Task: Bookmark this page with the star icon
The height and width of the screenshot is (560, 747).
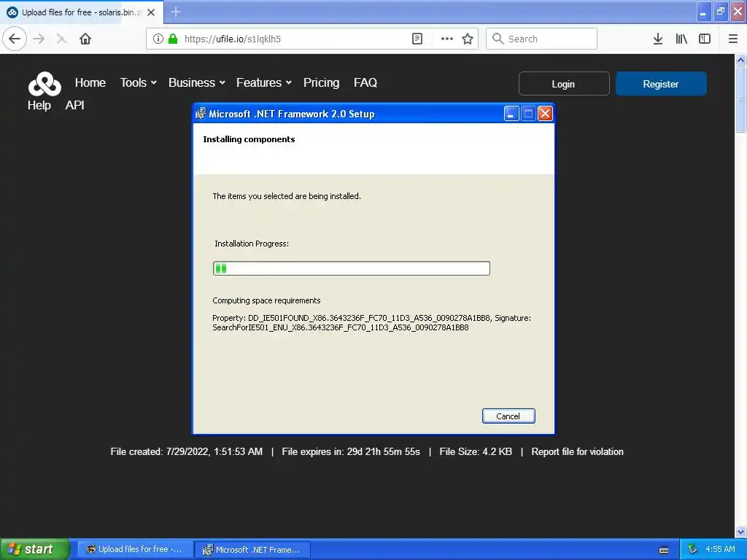Action: (x=468, y=39)
